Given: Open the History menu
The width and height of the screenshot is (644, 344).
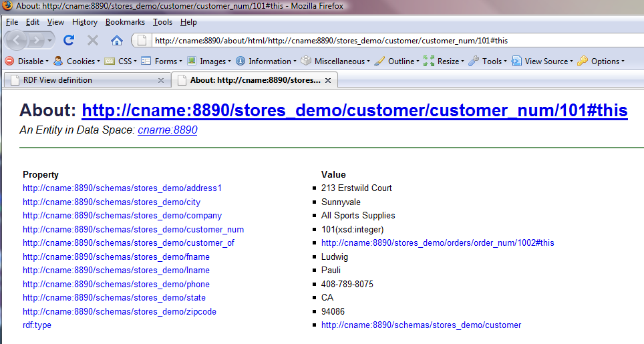Looking at the screenshot, I should pos(85,22).
